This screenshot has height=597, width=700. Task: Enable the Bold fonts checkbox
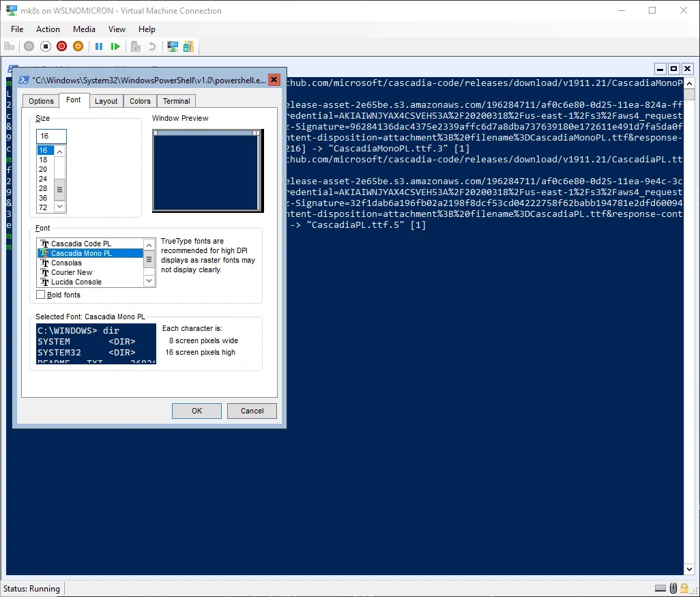(x=41, y=295)
